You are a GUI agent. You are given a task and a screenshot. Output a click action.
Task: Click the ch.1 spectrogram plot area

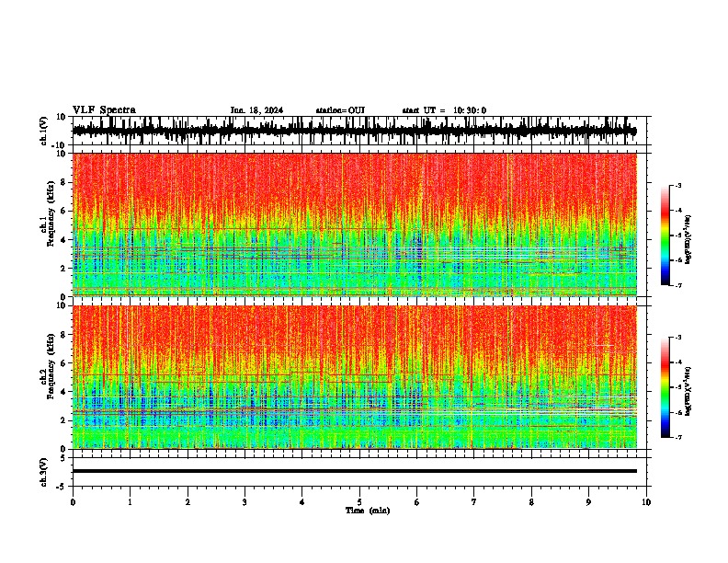tap(355, 224)
